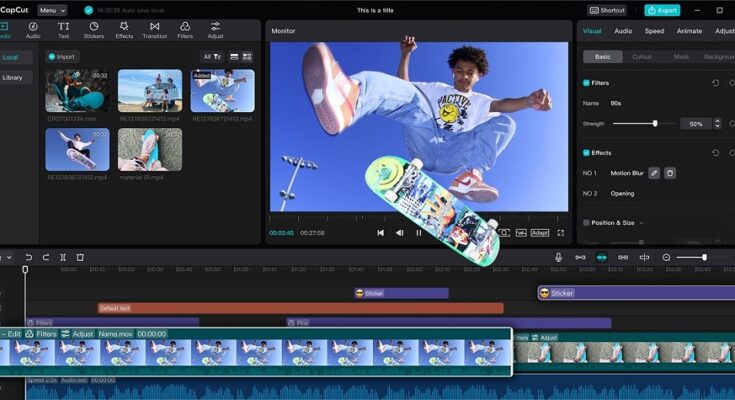Screen dimensions: 735x400
Task: Click Adjust on the selected clip header
Action: pyautogui.click(x=78, y=334)
